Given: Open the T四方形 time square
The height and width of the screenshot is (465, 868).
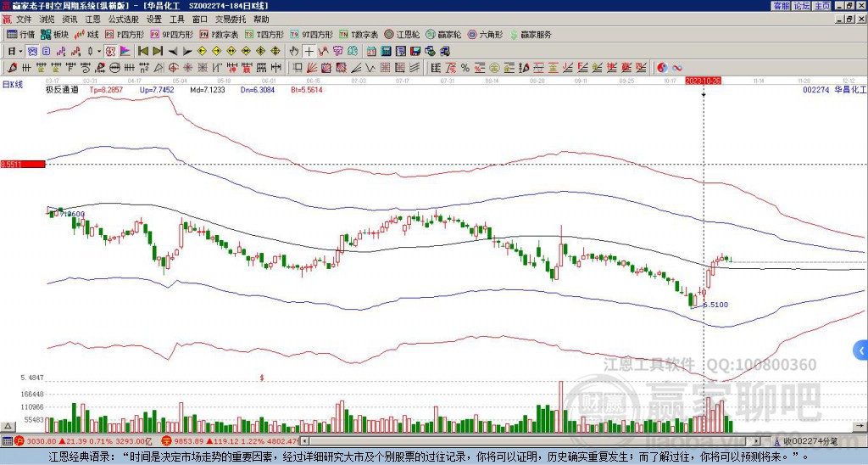Looking at the screenshot, I should (x=264, y=34).
